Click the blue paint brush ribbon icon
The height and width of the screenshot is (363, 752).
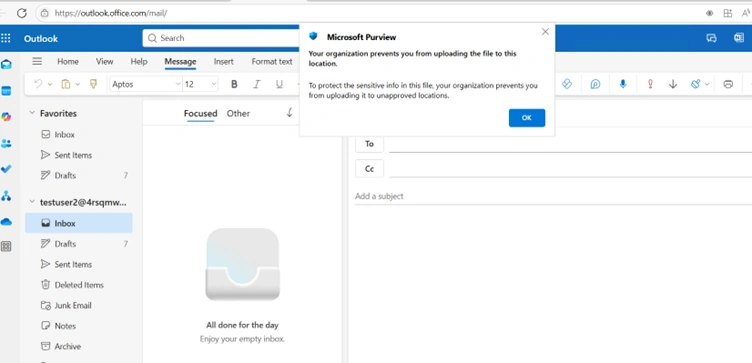(695, 84)
